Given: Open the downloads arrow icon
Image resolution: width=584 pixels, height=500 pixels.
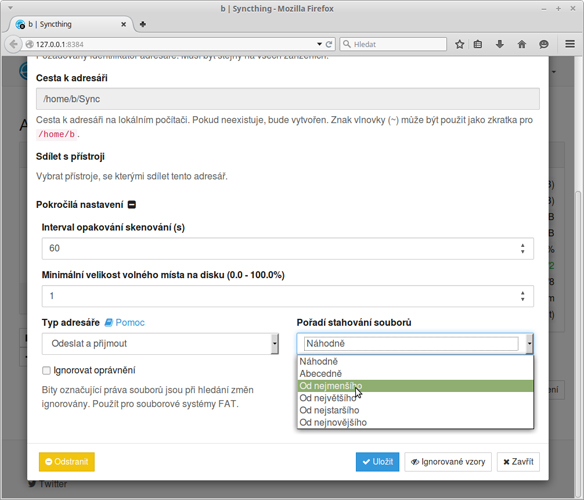Looking at the screenshot, I should point(500,44).
